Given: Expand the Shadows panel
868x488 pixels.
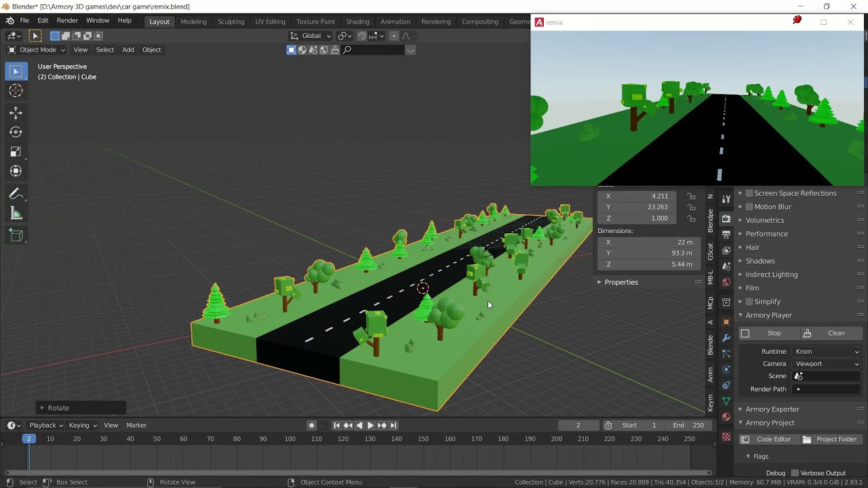Looking at the screenshot, I should (760, 261).
